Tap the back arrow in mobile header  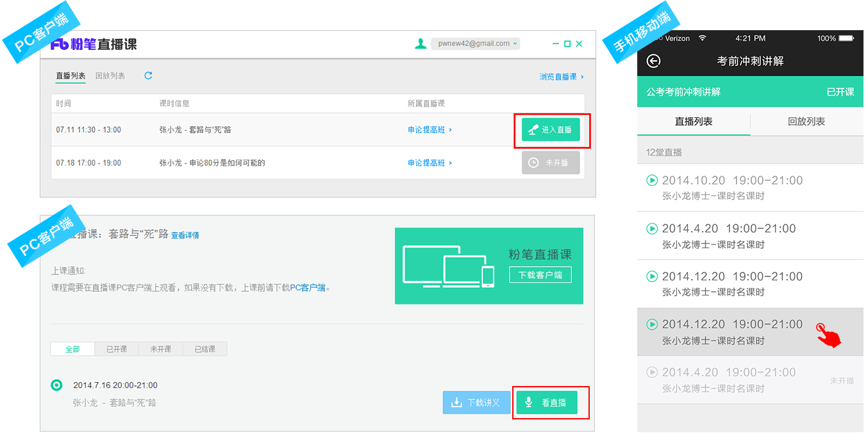[653, 61]
